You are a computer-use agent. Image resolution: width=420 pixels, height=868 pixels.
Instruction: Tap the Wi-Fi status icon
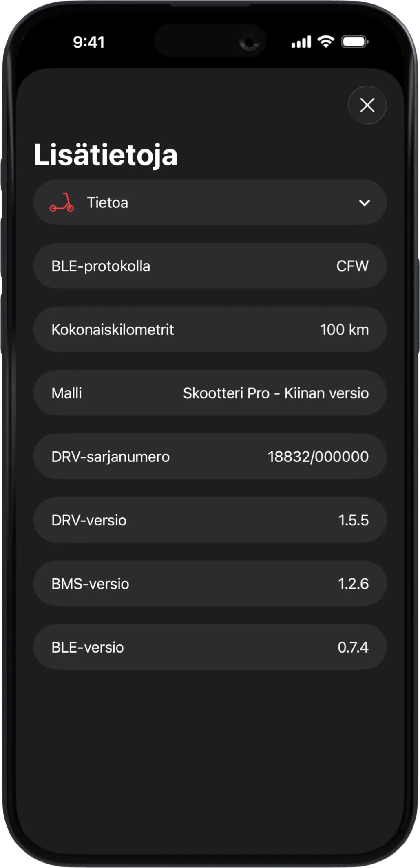pyautogui.click(x=326, y=42)
